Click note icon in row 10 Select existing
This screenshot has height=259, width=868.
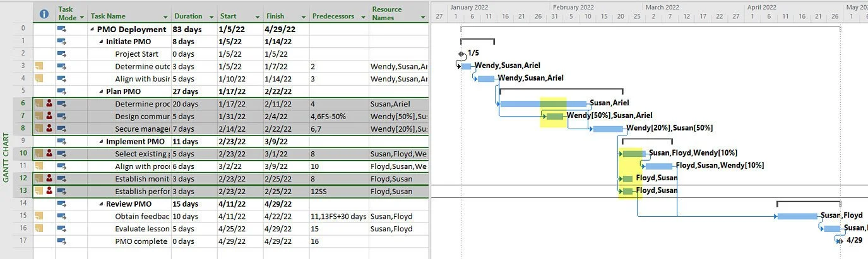39,153
